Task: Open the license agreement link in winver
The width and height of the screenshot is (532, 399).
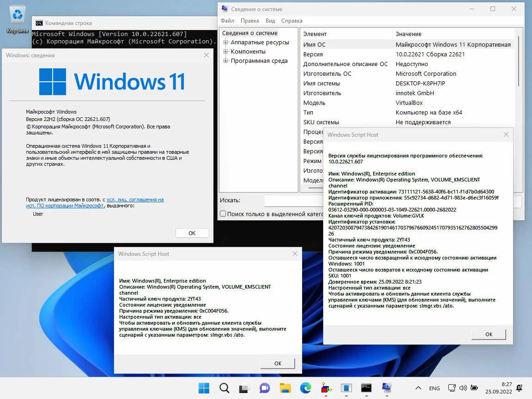Action: click(x=95, y=203)
